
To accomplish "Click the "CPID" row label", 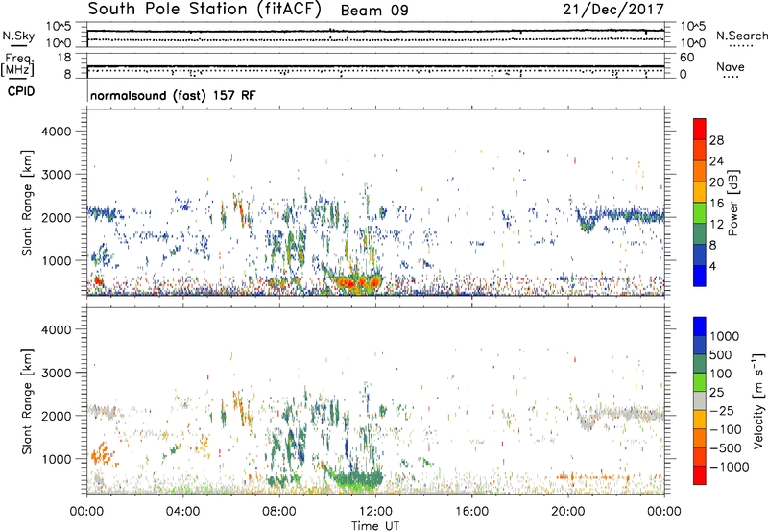I will [21, 91].
